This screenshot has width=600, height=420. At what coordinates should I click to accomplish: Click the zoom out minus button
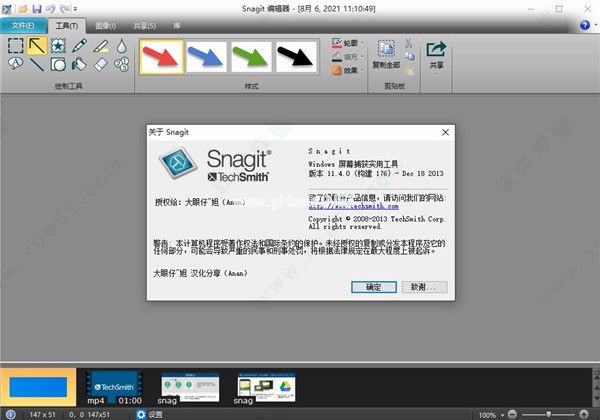512,414
